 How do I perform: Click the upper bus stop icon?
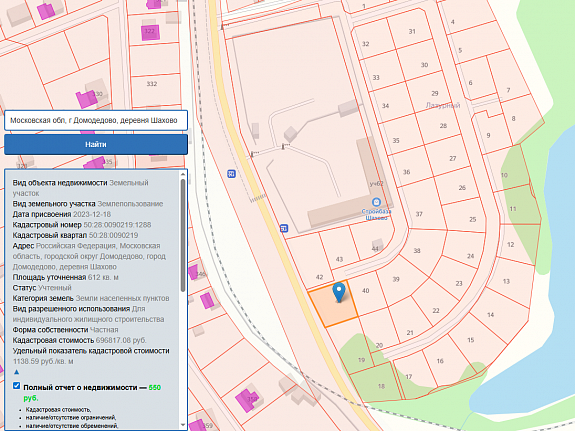coord(231,174)
